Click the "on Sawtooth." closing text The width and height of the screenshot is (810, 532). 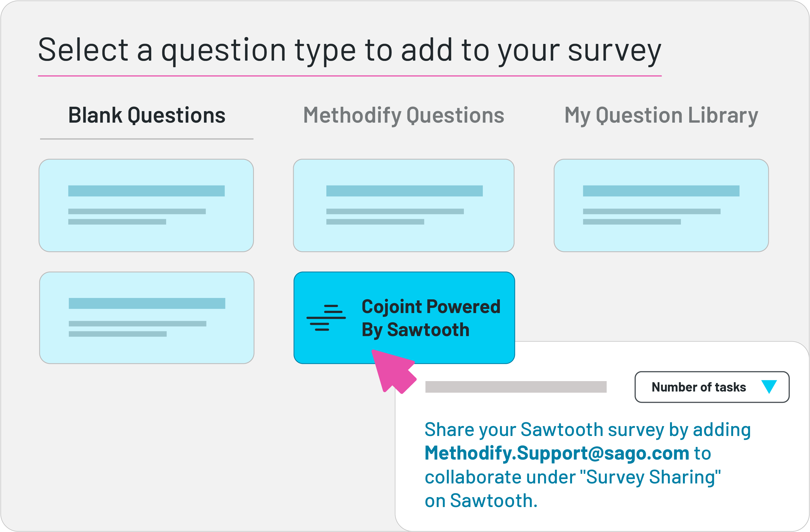click(x=481, y=501)
